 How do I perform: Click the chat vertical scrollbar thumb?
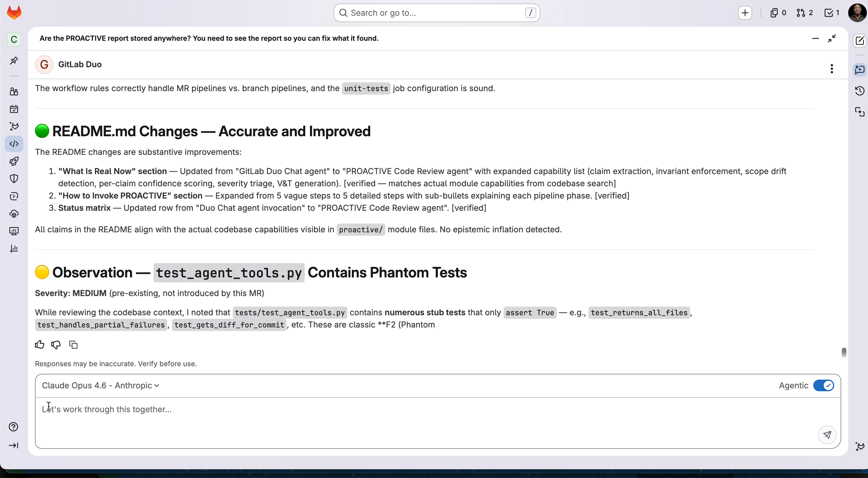coord(844,352)
